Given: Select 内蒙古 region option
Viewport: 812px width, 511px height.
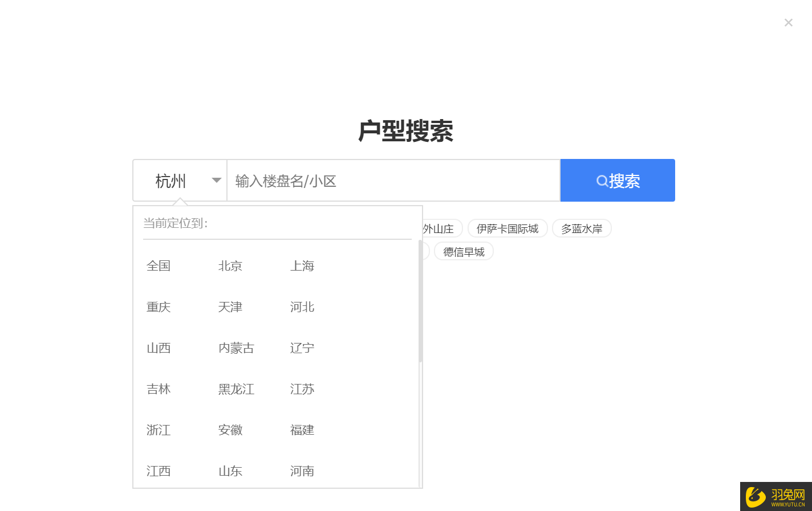Looking at the screenshot, I should pyautogui.click(x=236, y=348).
